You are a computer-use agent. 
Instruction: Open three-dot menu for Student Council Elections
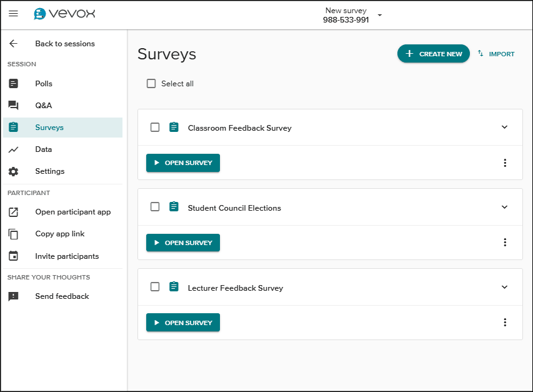(x=505, y=243)
